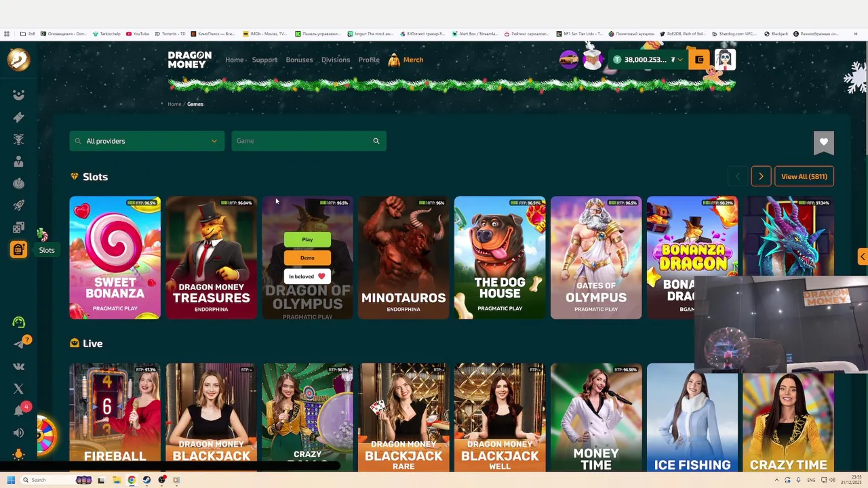Open Profile in top navigation
This screenshot has width=868, height=488.
369,60
